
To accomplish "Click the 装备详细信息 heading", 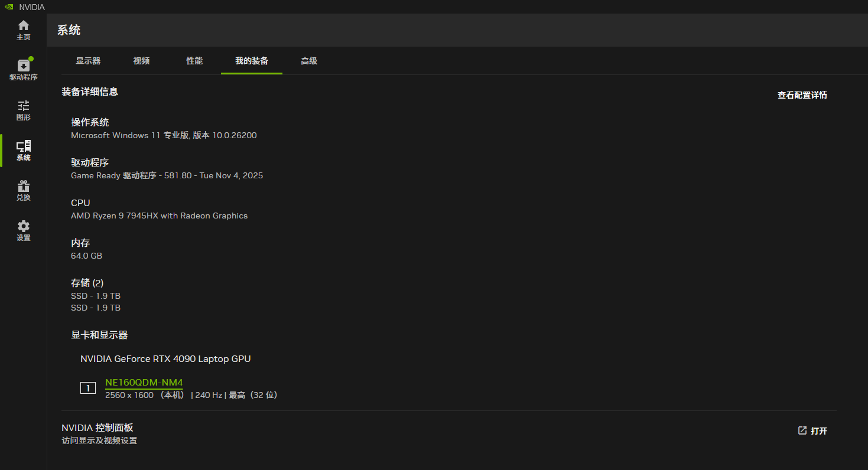I will tap(90, 92).
